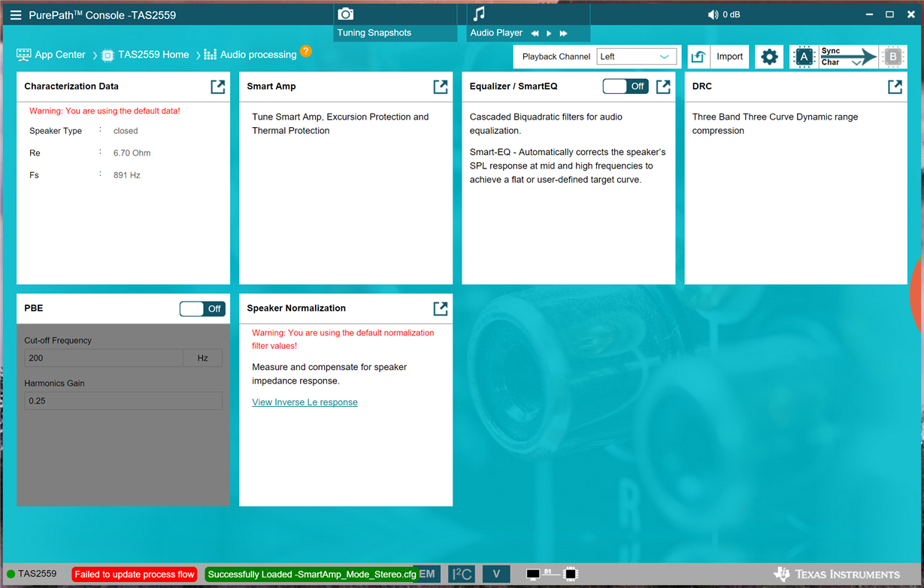Toggle PBE switch

click(202, 308)
